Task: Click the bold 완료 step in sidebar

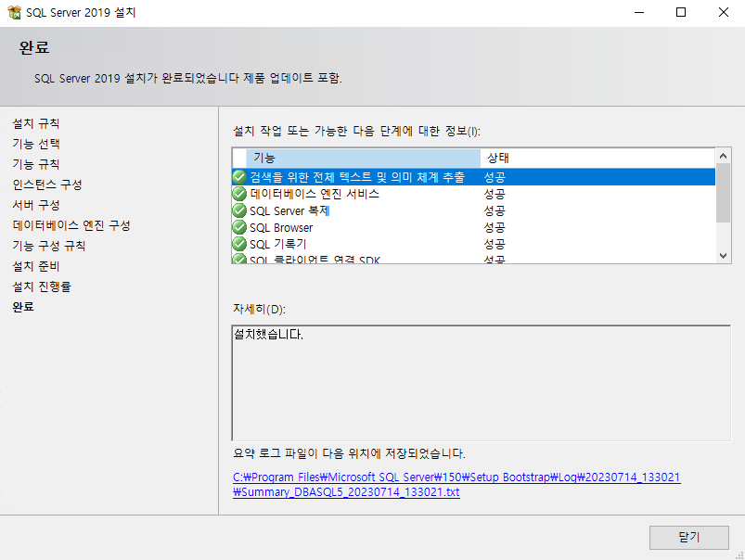Action: click(23, 307)
